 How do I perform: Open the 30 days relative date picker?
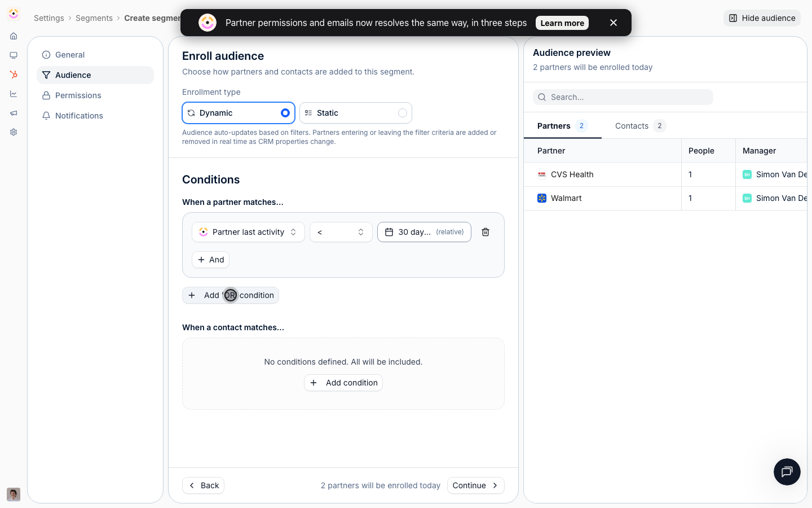[x=424, y=232]
